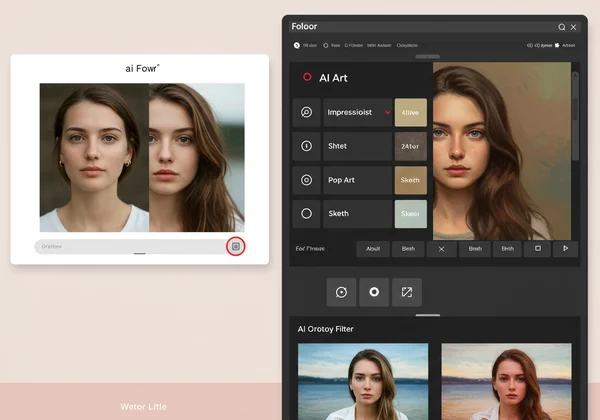Click the 'AI Art' panel title
Viewport: 600px width, 420px height.
tap(333, 78)
